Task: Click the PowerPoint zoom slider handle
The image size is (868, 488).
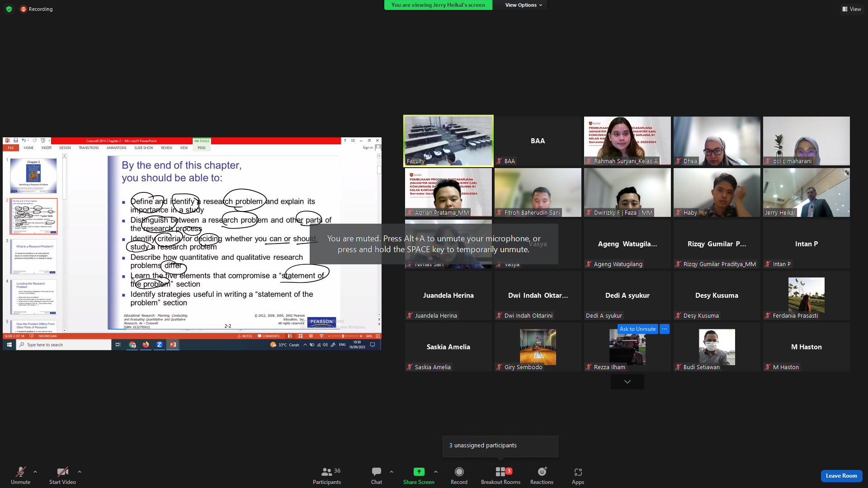Action: point(344,336)
